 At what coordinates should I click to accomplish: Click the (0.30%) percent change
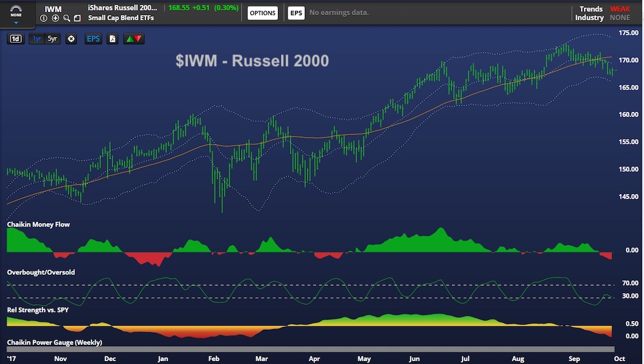click(226, 8)
